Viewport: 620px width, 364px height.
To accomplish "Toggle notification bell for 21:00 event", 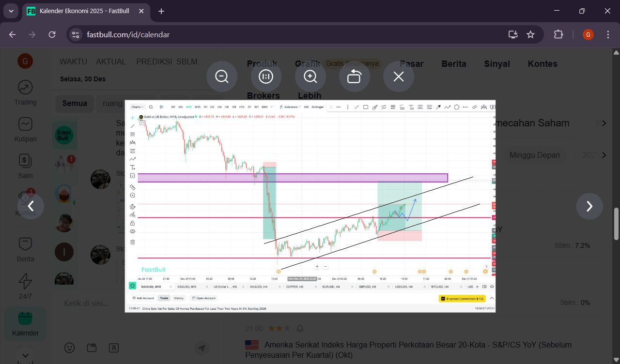I will point(300,329).
